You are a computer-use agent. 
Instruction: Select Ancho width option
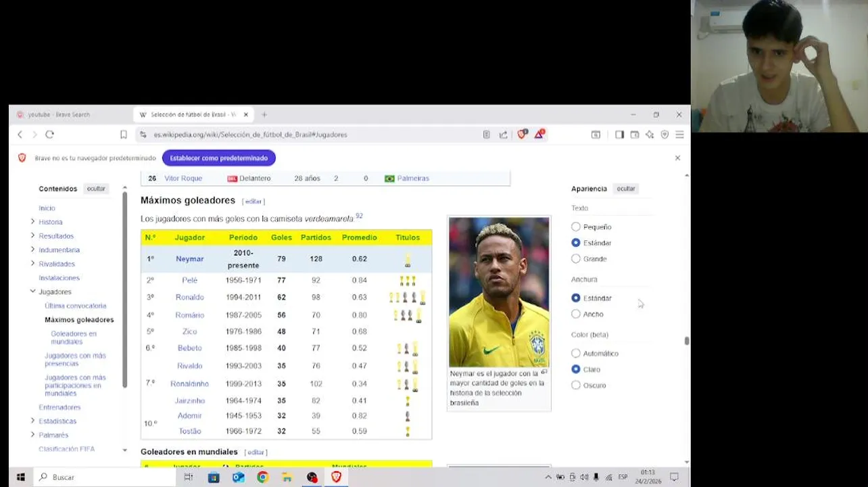click(576, 314)
